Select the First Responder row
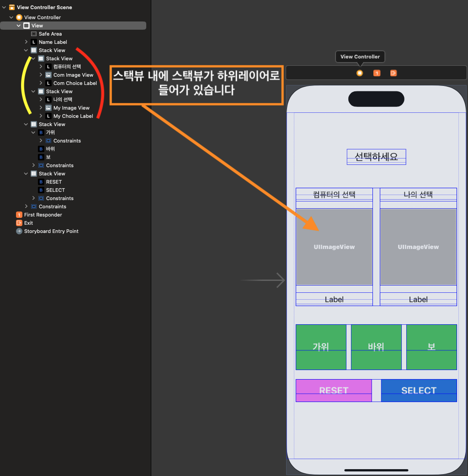This screenshot has width=468, height=476. click(x=73, y=215)
